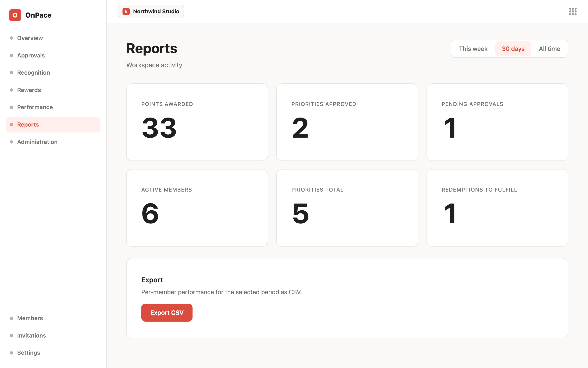Switch period to This week
Screen dimensions: 588x368
(x=473, y=49)
